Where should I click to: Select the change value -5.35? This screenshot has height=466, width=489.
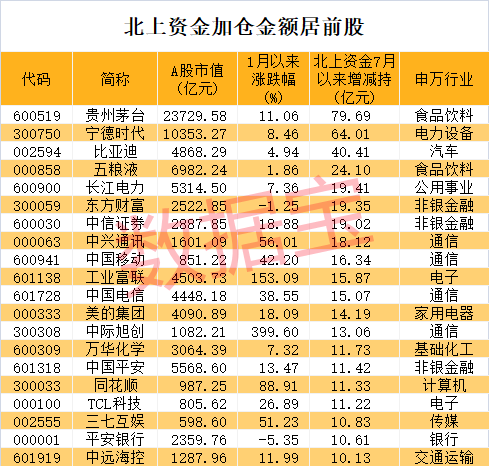(279, 440)
